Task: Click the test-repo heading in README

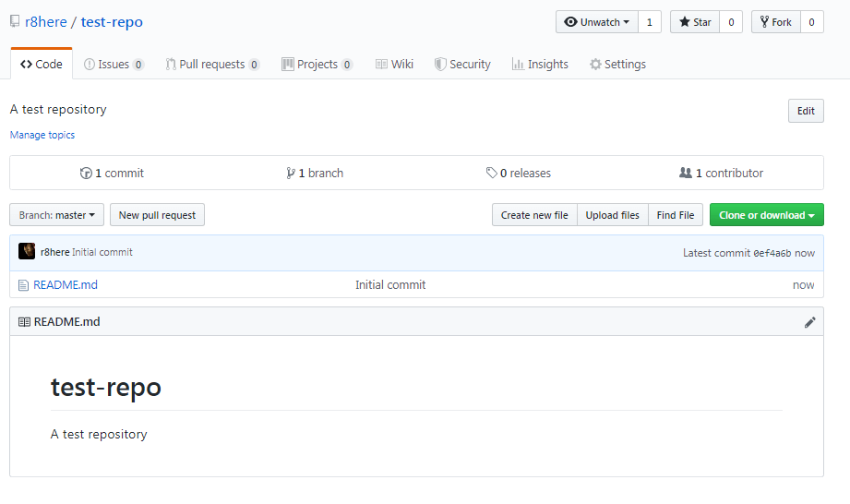Action: tap(106, 388)
